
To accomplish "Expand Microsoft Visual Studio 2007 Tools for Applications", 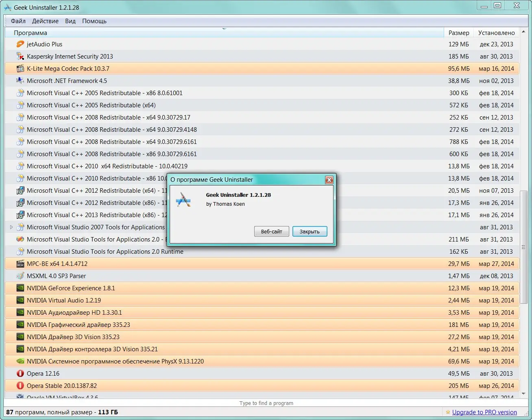I will pos(11,227).
